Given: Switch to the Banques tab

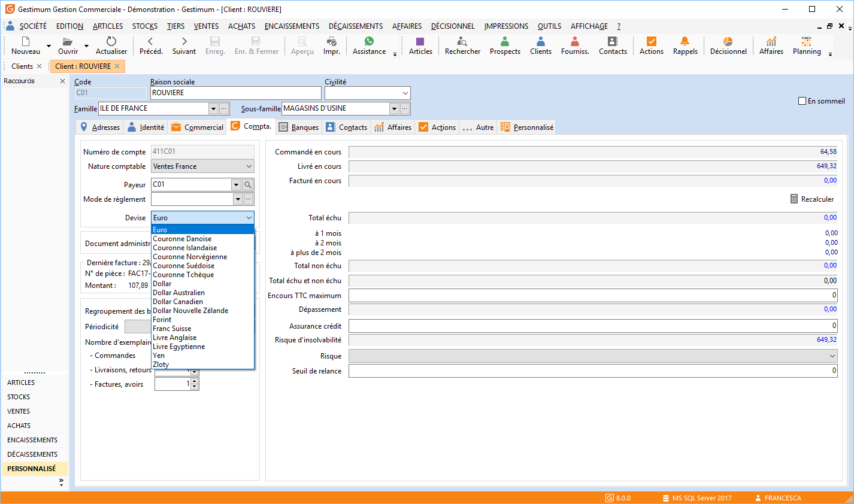Looking at the screenshot, I should coord(298,127).
